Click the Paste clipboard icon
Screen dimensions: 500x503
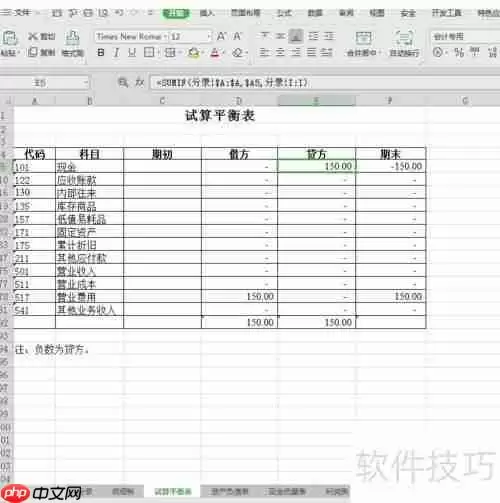click(x=10, y=37)
